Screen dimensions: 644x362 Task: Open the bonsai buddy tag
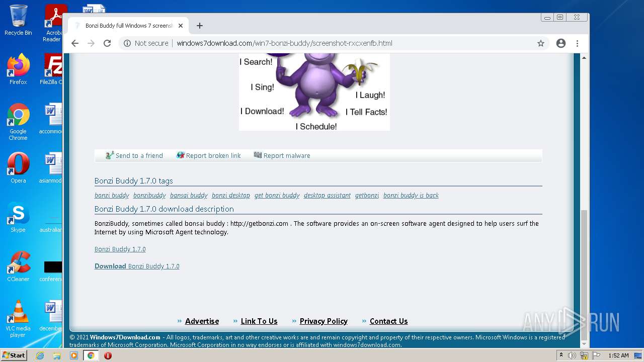click(x=189, y=195)
